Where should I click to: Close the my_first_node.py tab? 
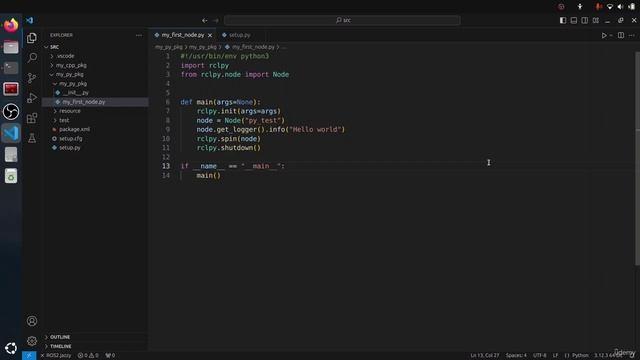point(210,36)
